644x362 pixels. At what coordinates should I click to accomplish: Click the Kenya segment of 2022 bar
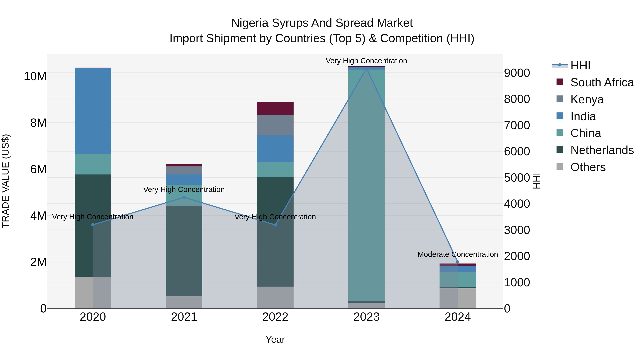275,125
